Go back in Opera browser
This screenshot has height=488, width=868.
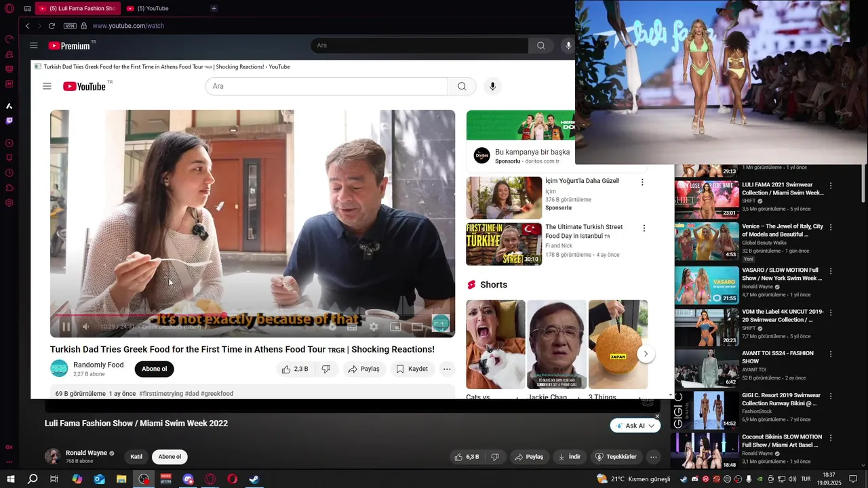(27, 26)
